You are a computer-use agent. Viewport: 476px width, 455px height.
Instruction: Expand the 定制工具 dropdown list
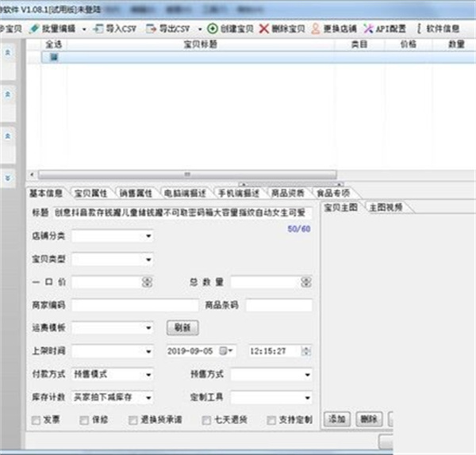click(x=307, y=397)
